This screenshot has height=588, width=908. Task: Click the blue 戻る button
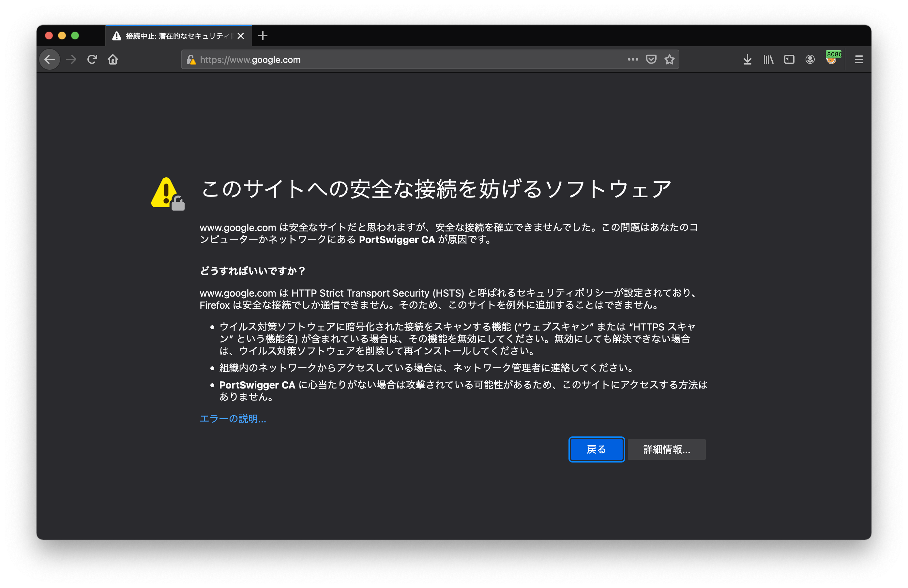[x=596, y=449]
